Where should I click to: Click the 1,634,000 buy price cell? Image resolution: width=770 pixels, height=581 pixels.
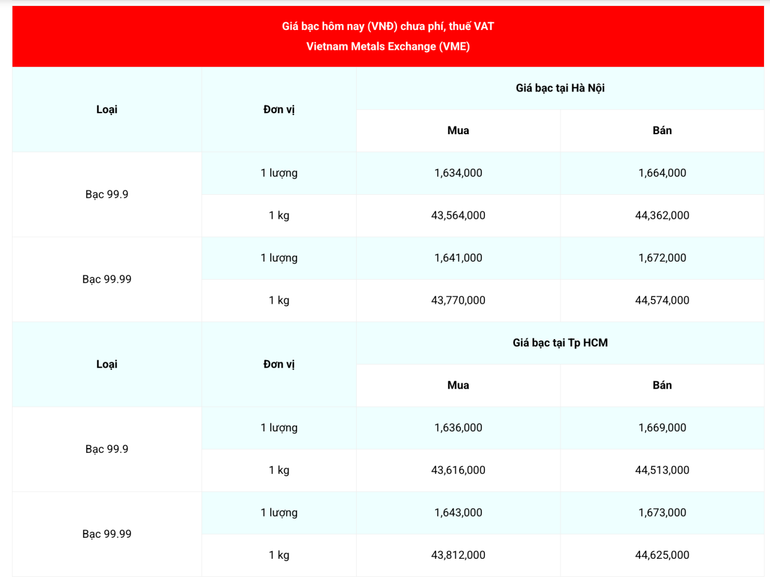coord(458,173)
